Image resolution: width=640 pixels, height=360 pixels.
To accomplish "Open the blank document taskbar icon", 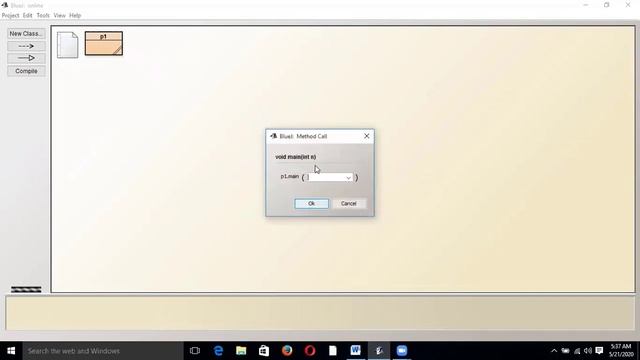I will pos(333,351).
